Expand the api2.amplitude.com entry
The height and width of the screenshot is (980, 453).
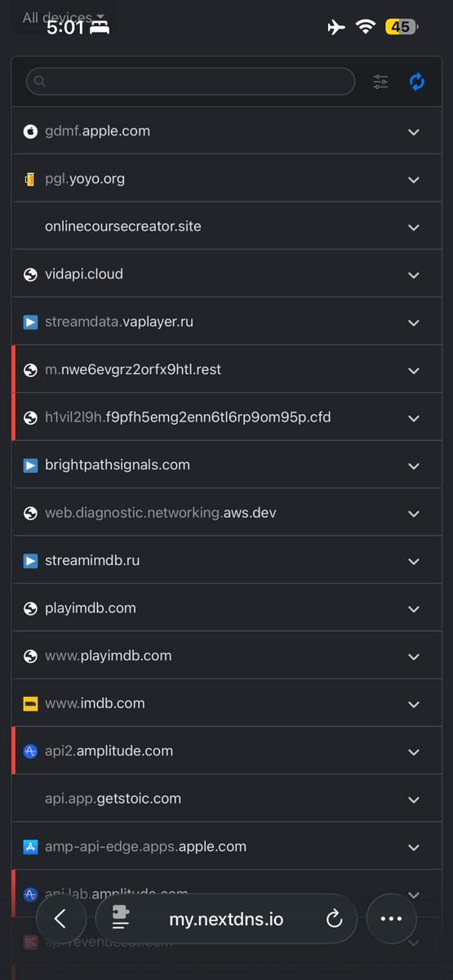(x=414, y=752)
